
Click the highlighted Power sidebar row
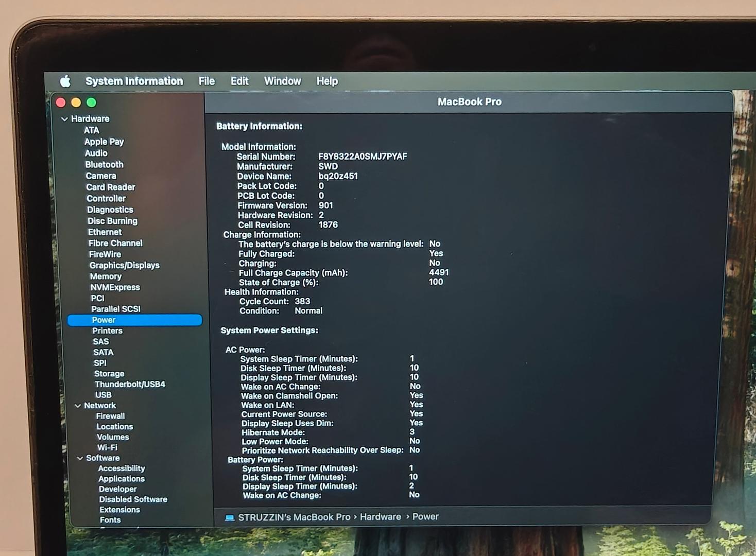coord(135,320)
